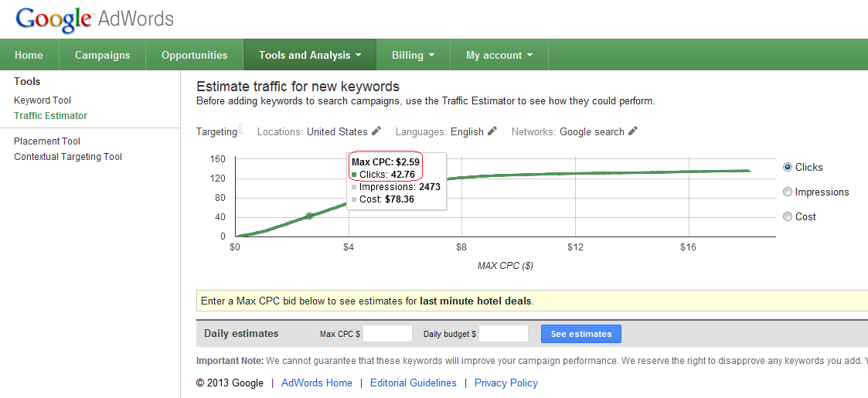Click the MAX CPC ($) axis title
This screenshot has height=398, width=868.
(505, 266)
